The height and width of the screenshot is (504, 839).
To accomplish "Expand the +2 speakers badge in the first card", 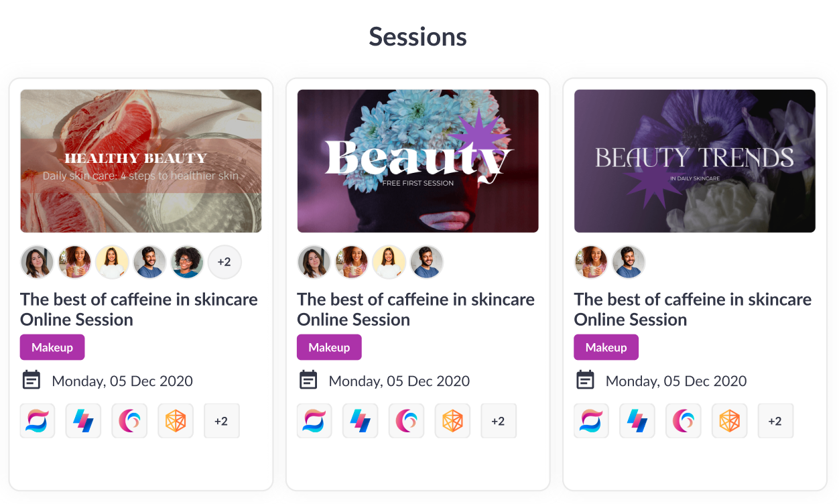I will click(224, 262).
